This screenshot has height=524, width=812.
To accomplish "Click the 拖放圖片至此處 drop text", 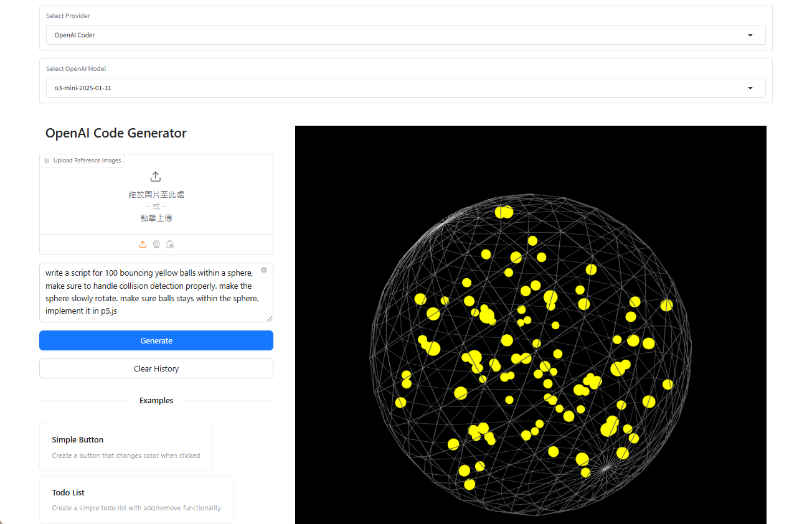I will [x=156, y=195].
